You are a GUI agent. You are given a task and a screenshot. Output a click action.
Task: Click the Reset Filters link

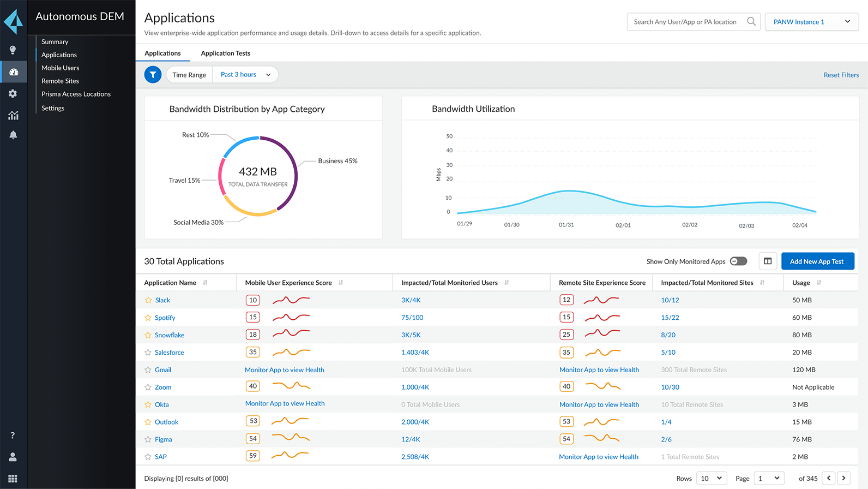841,75
